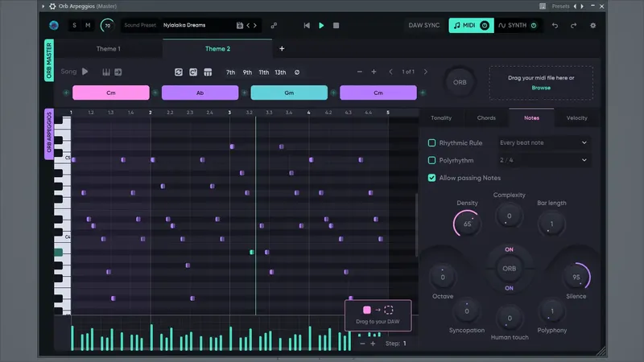Add a new theme tab
Viewport: 644px width, 362px height.
pyautogui.click(x=282, y=48)
